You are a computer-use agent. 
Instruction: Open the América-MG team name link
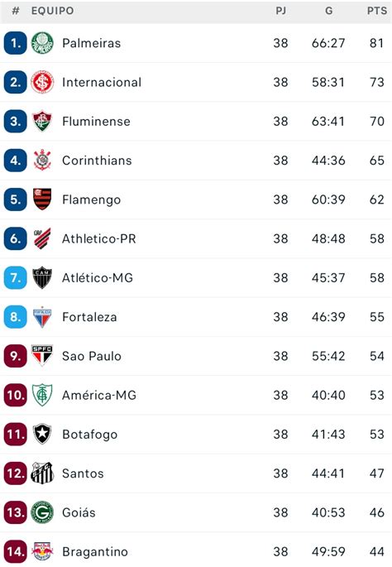click(99, 395)
